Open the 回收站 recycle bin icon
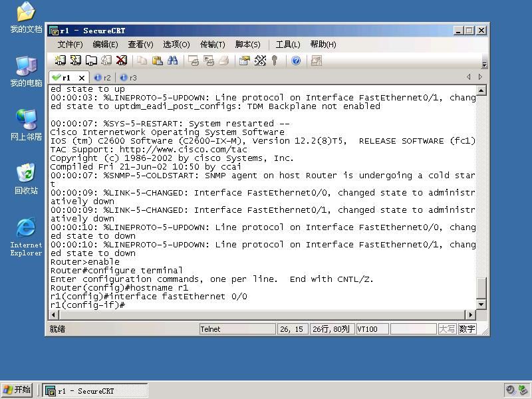532x399 pixels. click(26, 179)
